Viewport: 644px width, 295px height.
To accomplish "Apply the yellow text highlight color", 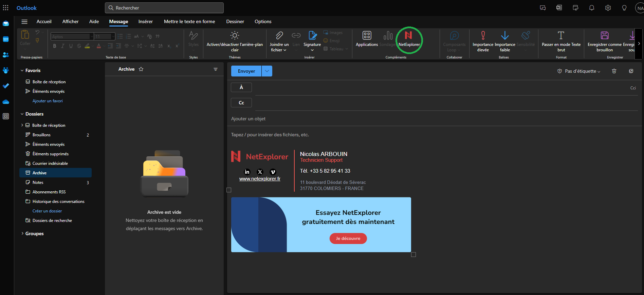I will [87, 46].
